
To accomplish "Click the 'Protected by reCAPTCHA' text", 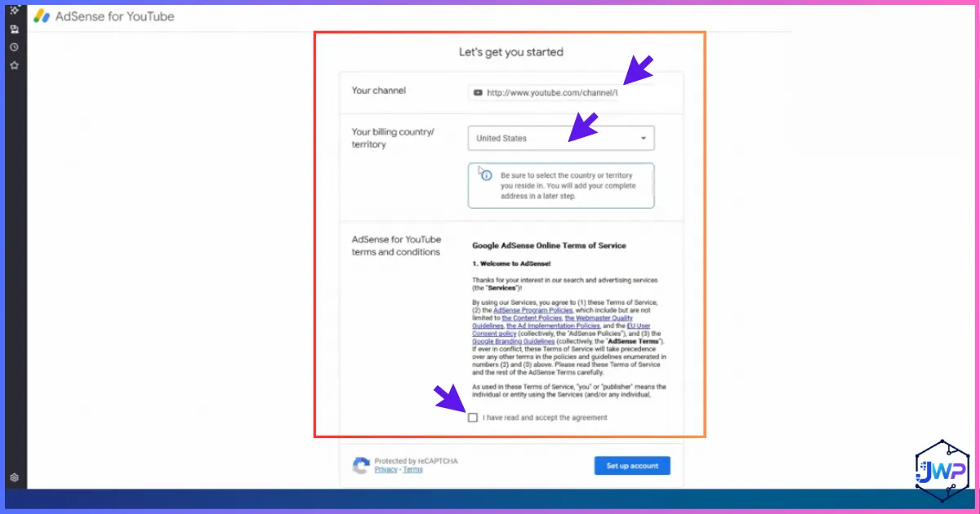I will pos(416,461).
